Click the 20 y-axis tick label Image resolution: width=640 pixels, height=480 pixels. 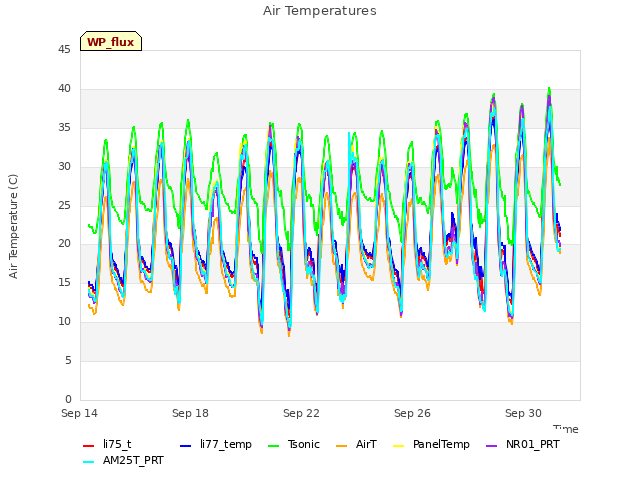(x=64, y=244)
